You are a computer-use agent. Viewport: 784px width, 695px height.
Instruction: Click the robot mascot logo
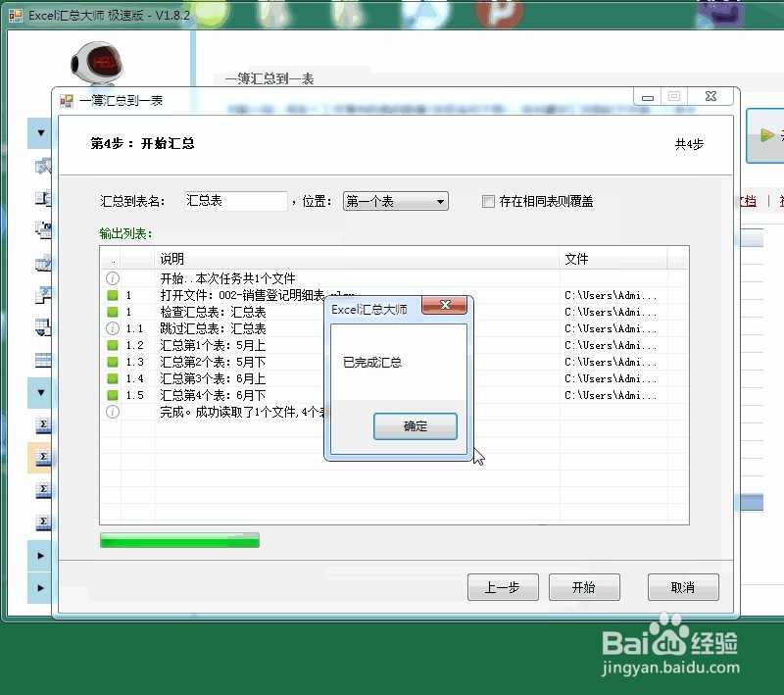(x=97, y=63)
